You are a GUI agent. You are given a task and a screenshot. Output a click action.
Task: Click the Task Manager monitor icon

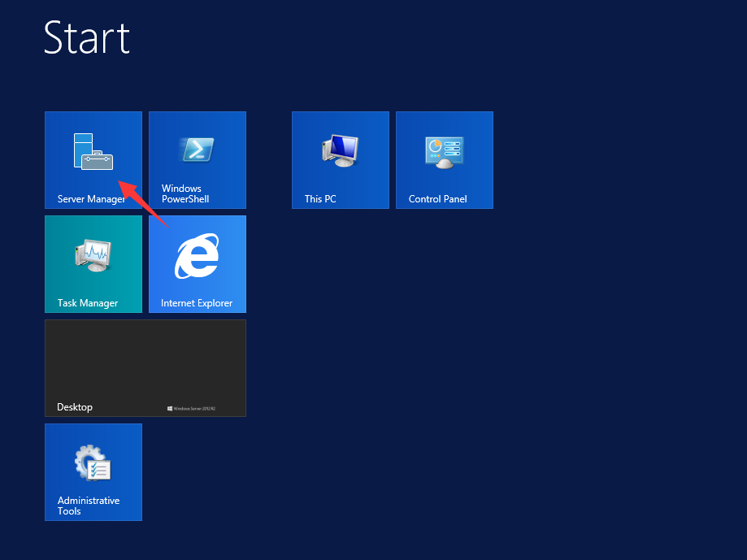(x=93, y=255)
